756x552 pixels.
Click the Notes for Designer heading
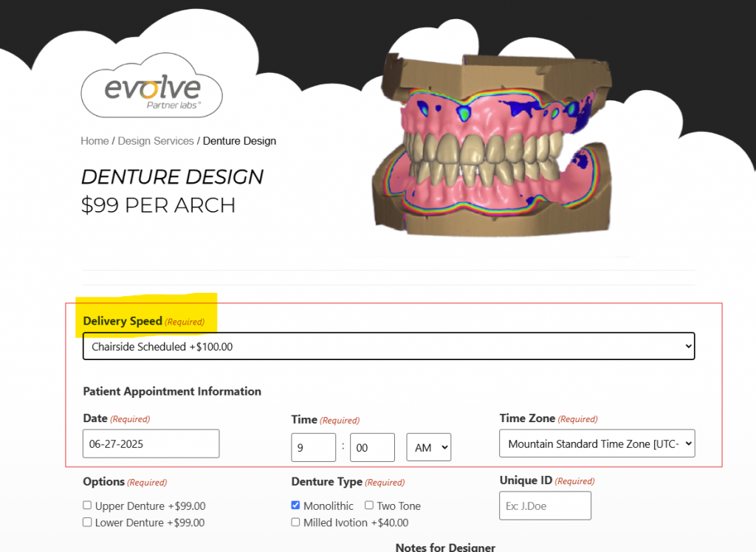pyautogui.click(x=445, y=547)
